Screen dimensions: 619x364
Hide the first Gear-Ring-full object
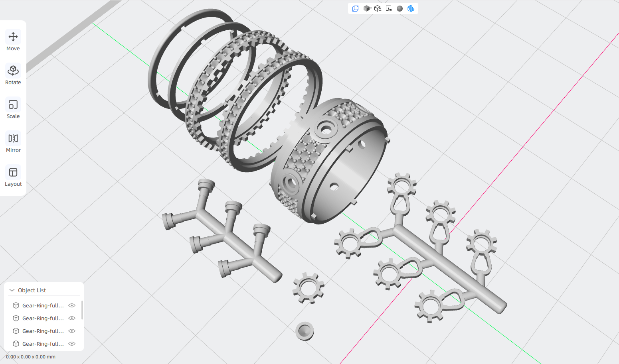72,305
